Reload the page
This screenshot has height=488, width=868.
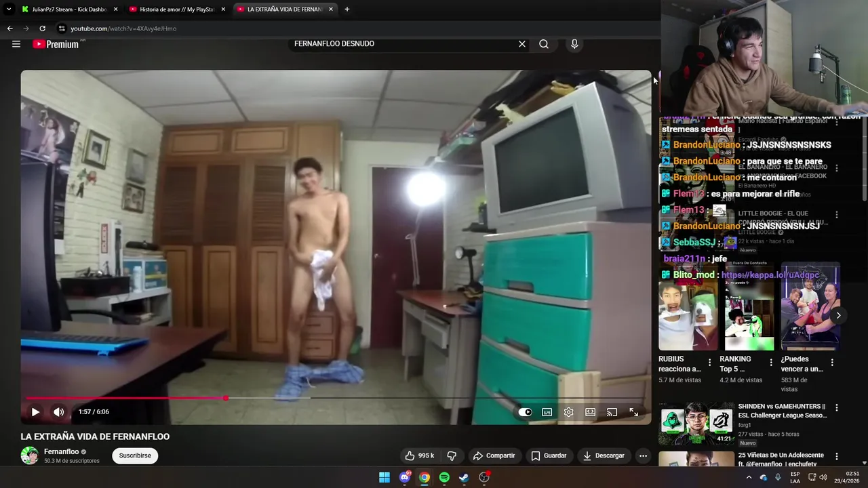click(42, 28)
